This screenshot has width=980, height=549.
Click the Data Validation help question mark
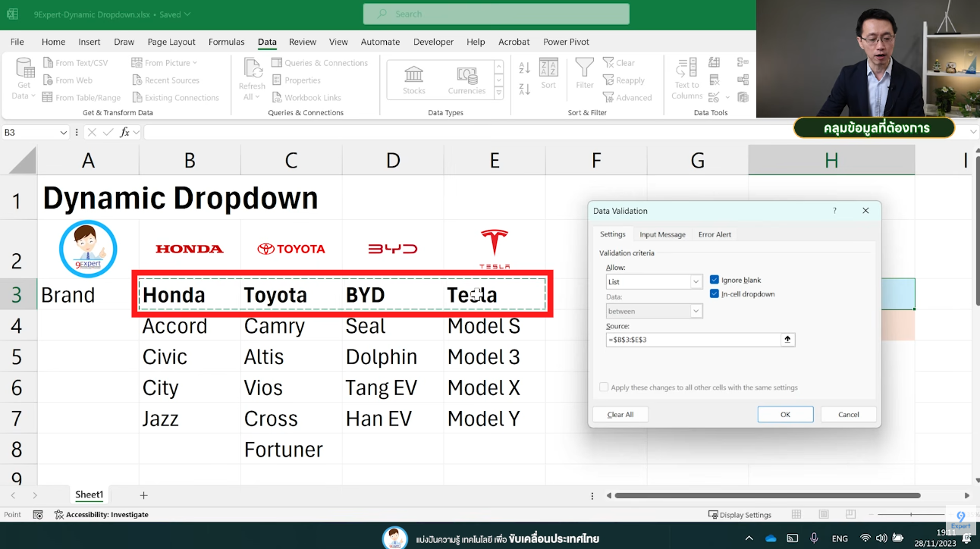pos(835,211)
